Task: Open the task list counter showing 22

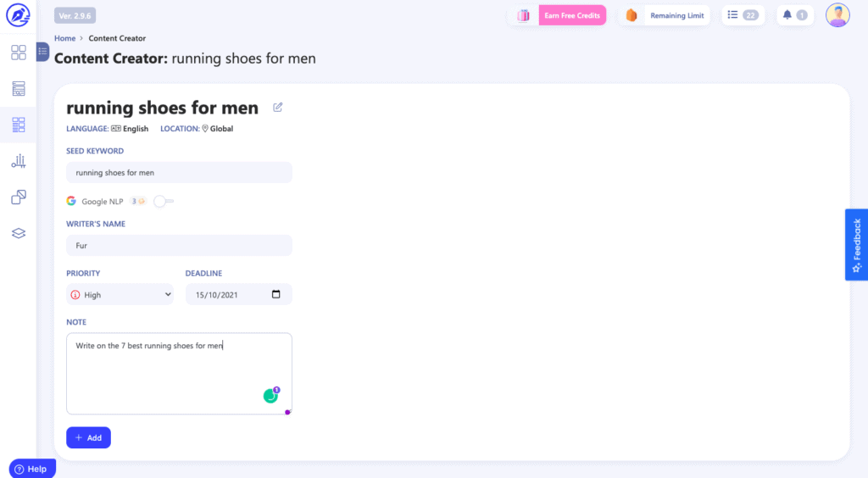Action: (743, 15)
